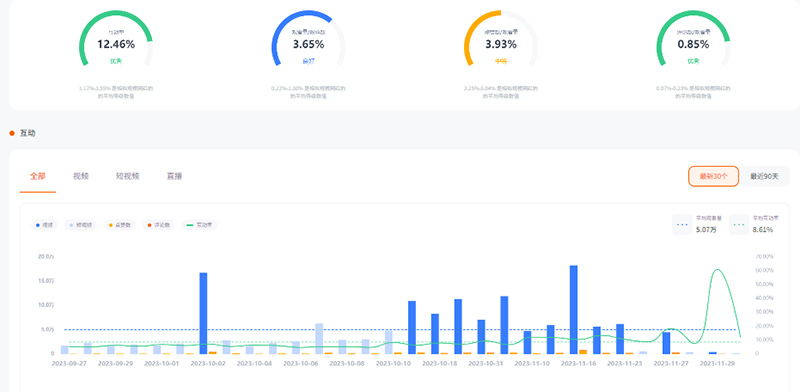
Task: Click the 3.65% blue gauge
Action: coord(308,40)
